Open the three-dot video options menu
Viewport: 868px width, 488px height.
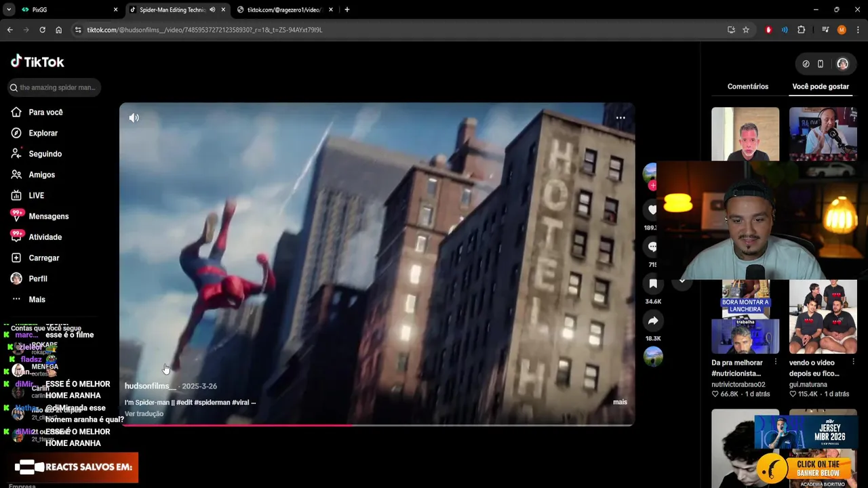[x=620, y=118]
